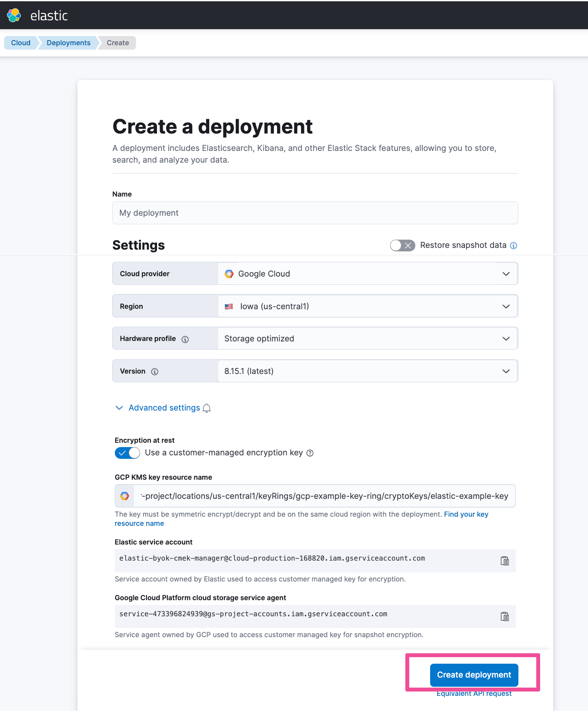
Task: Toggle Restore snapshot data switch
Action: pos(402,246)
